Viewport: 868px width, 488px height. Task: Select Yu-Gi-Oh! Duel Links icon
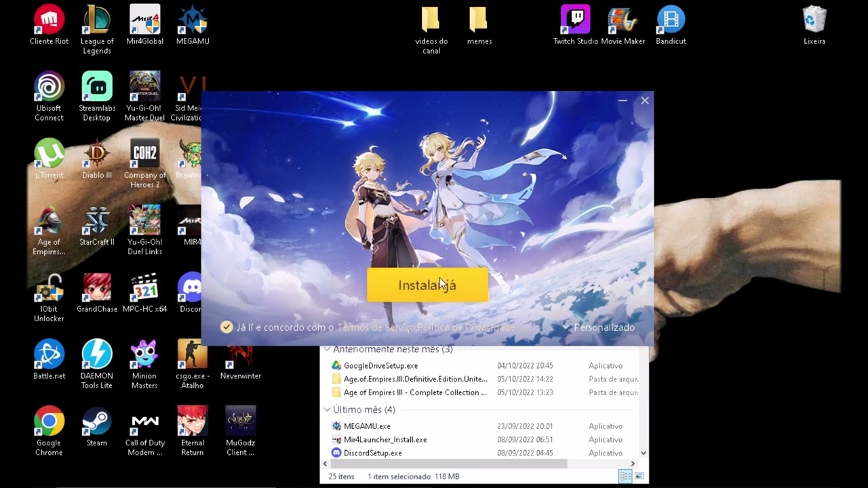(x=144, y=231)
